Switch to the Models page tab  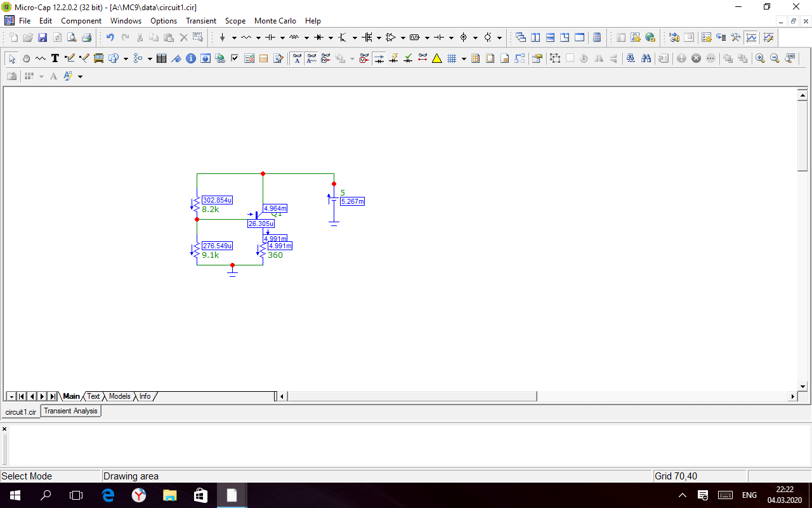tap(119, 396)
